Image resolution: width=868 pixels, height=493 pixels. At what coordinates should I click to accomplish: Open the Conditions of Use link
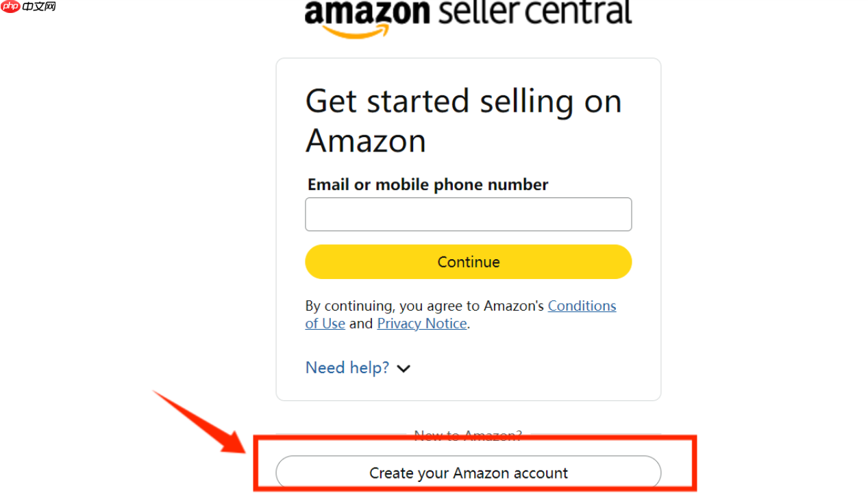point(582,306)
